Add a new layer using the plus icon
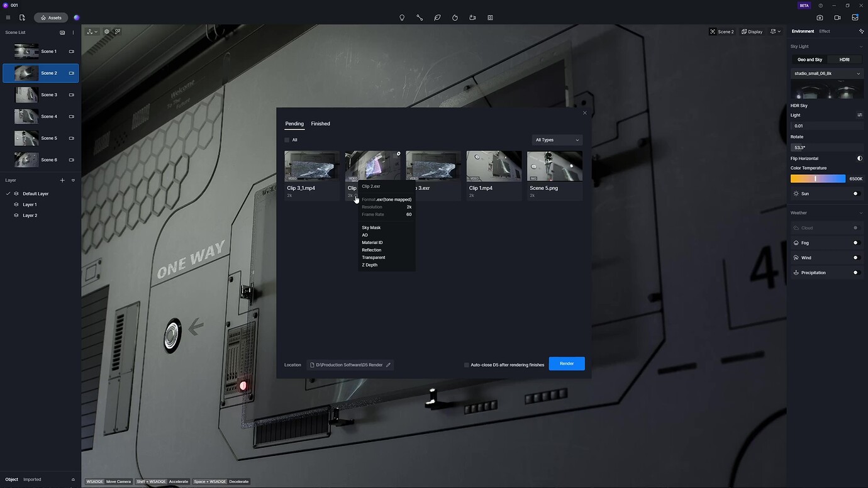 click(x=62, y=180)
